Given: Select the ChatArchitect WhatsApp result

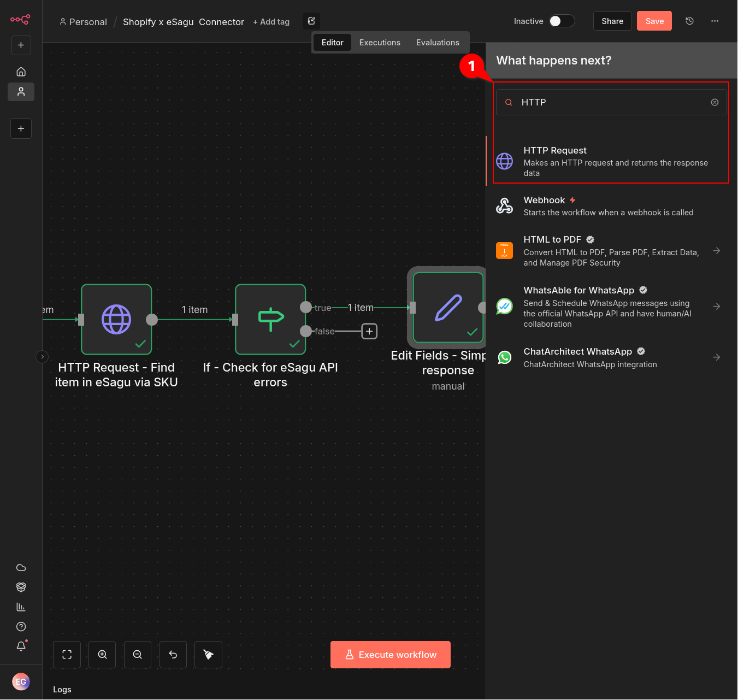Looking at the screenshot, I should 611,357.
